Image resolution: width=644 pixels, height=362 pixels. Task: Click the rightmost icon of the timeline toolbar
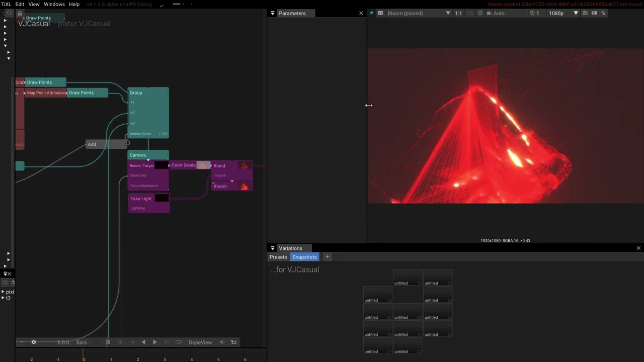pos(234,342)
